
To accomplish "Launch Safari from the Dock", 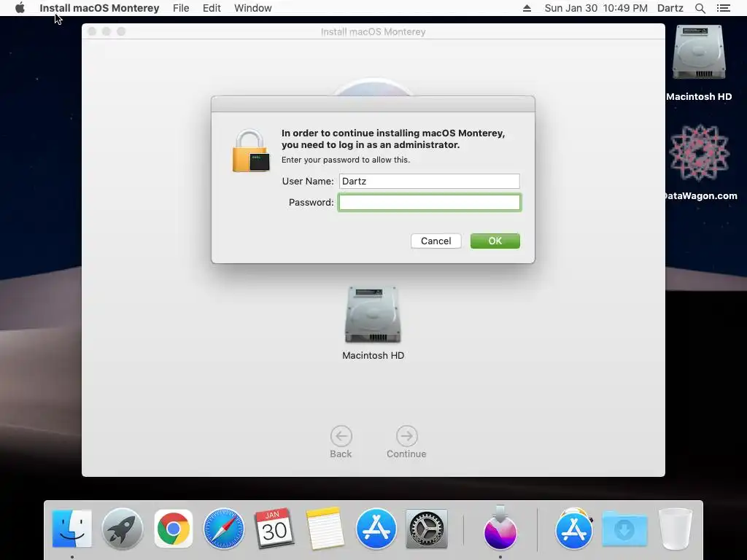I will 223,529.
